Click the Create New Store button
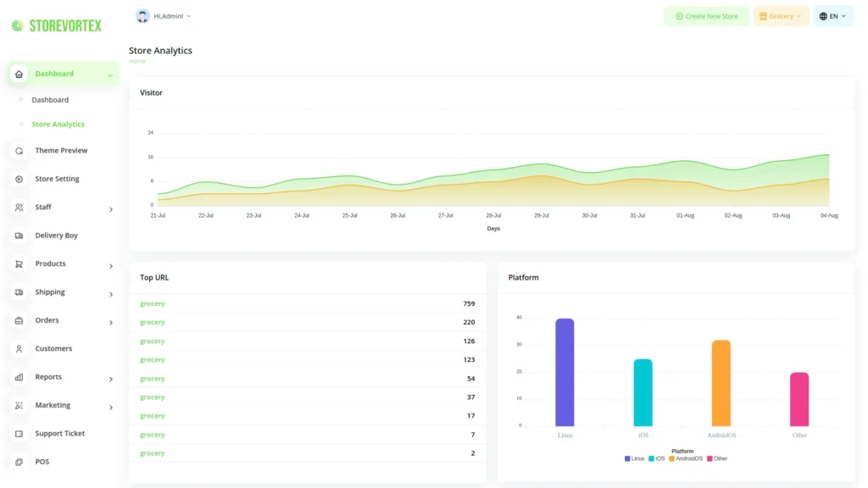 706,15
